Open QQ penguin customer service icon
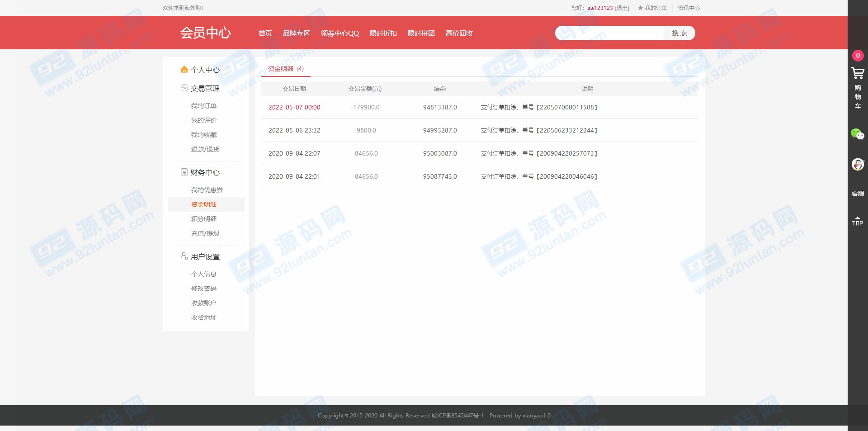 tap(858, 164)
